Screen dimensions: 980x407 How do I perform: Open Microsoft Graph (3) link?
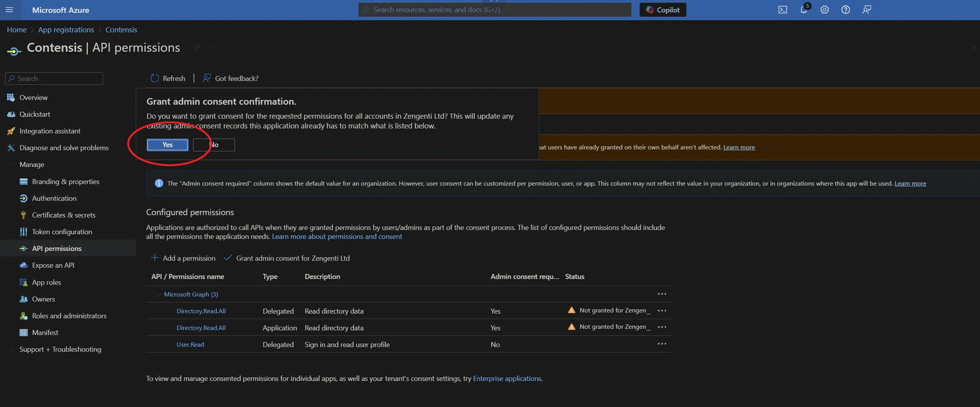click(191, 295)
